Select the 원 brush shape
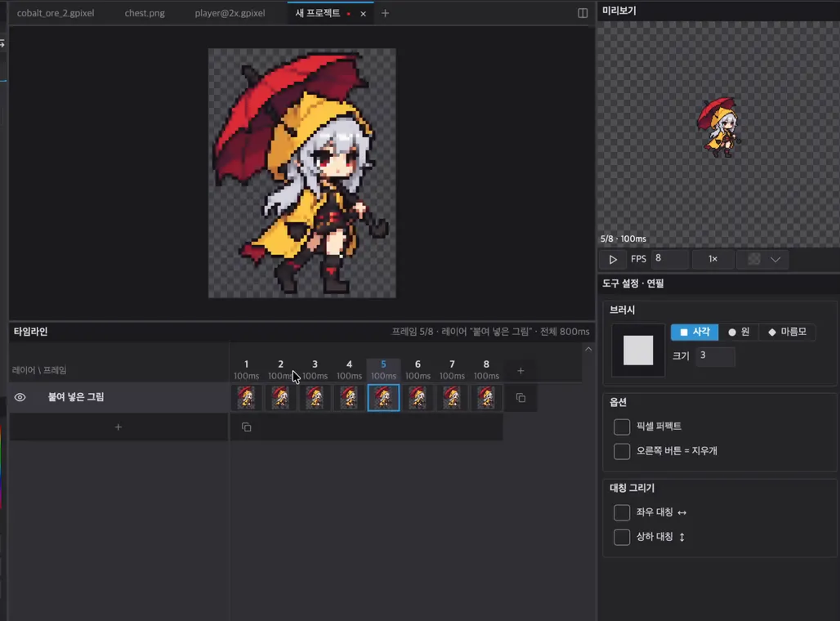The height and width of the screenshot is (621, 840). [739, 333]
